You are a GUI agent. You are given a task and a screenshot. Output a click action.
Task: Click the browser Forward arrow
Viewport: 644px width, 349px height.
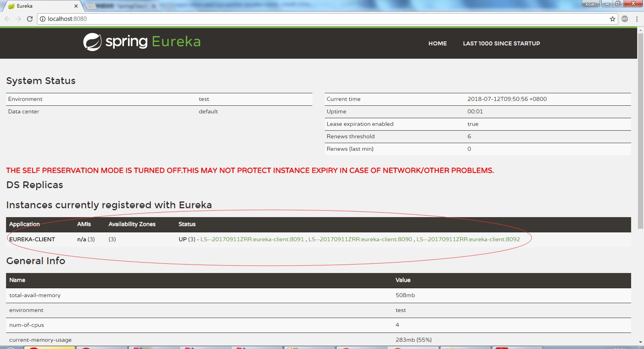(x=19, y=19)
